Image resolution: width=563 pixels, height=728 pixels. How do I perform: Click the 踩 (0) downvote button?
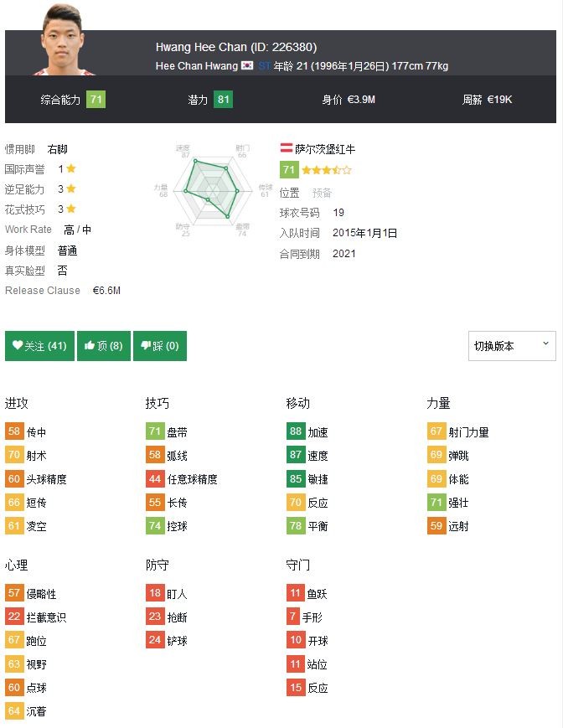[160, 346]
